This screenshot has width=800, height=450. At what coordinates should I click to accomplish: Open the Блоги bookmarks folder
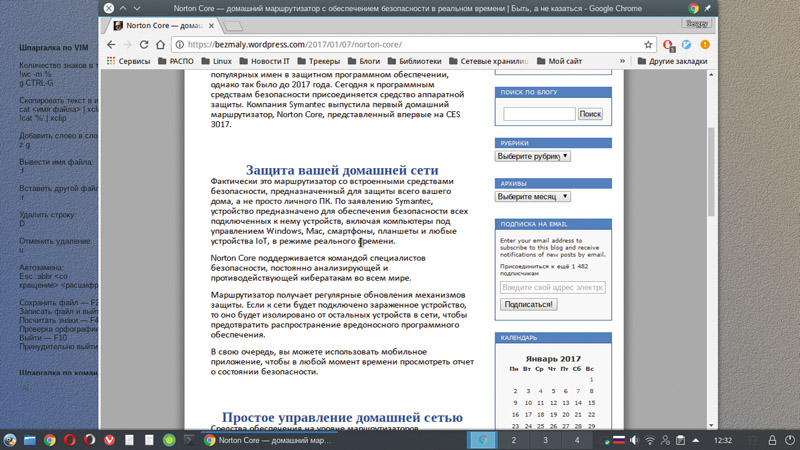tap(364, 61)
